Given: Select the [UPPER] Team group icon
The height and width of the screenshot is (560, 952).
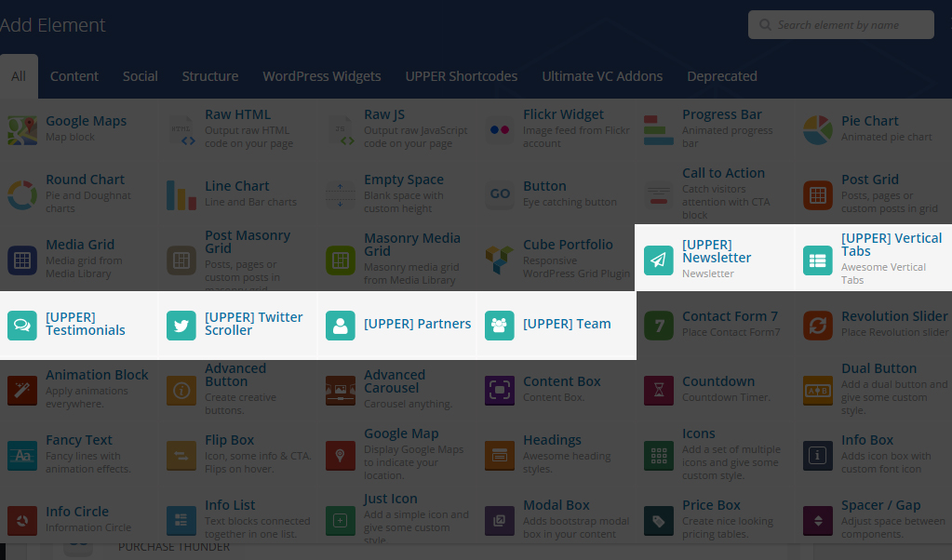Looking at the screenshot, I should pos(500,325).
